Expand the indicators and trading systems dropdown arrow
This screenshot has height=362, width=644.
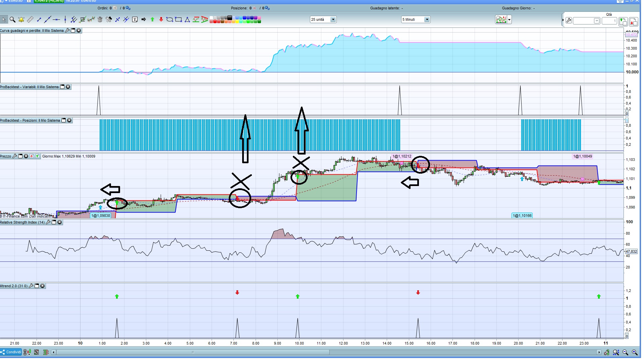[x=509, y=20]
